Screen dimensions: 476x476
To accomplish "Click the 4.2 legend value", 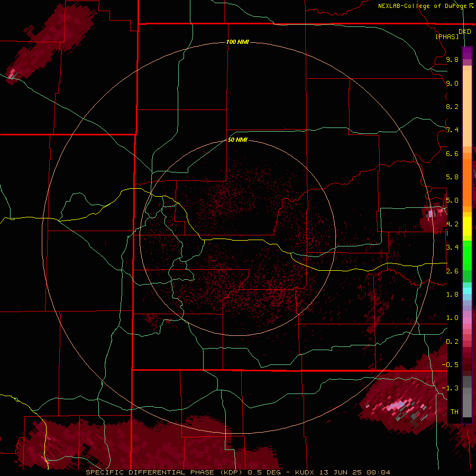I will click(x=452, y=224).
